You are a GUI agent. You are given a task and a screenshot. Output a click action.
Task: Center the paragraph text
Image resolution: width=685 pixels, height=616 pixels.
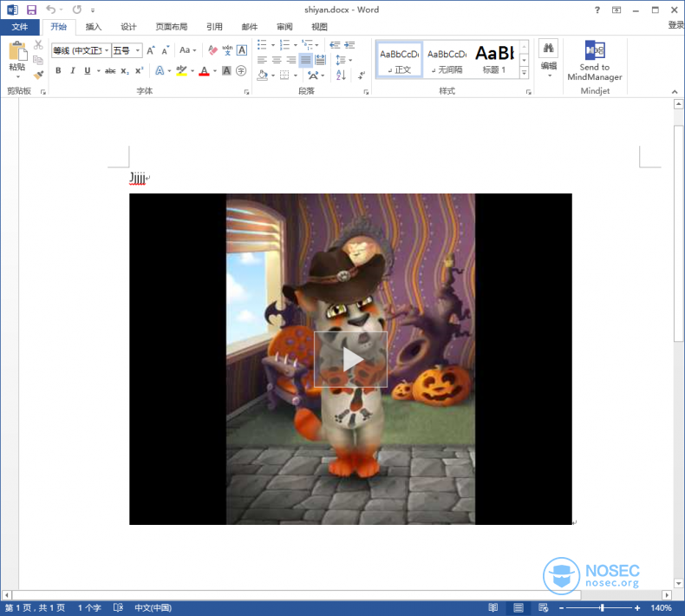(277, 60)
